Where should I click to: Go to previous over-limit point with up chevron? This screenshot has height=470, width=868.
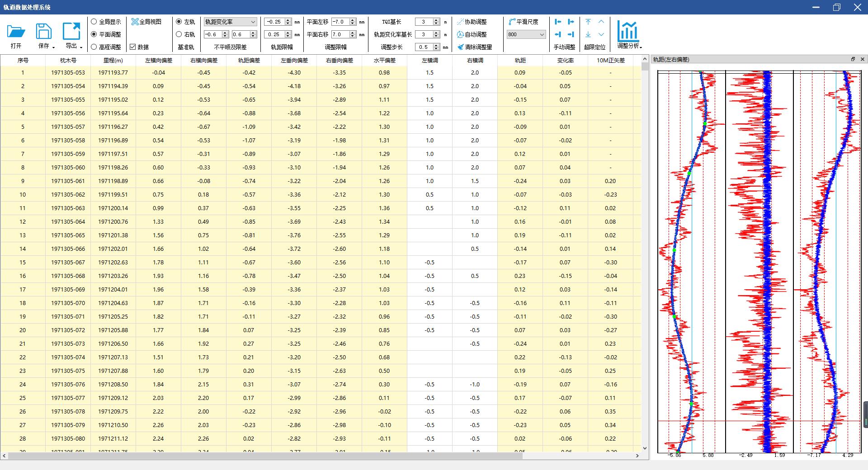(x=601, y=22)
